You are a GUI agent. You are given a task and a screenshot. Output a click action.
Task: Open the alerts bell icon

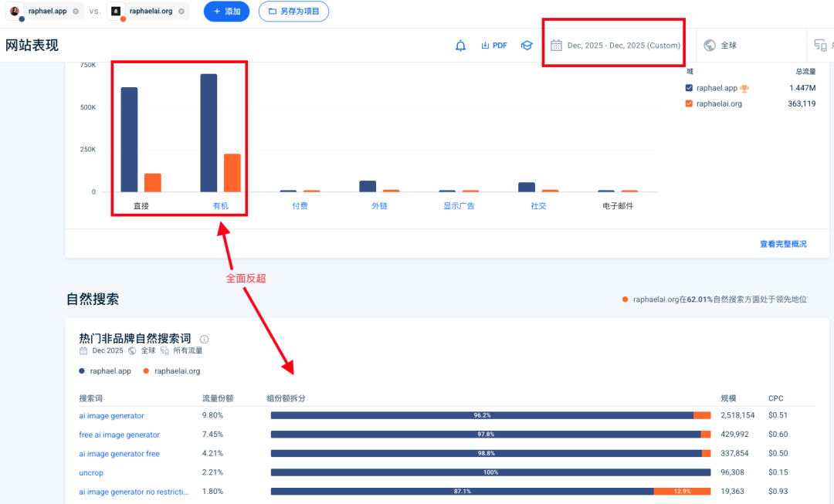pyautogui.click(x=460, y=46)
